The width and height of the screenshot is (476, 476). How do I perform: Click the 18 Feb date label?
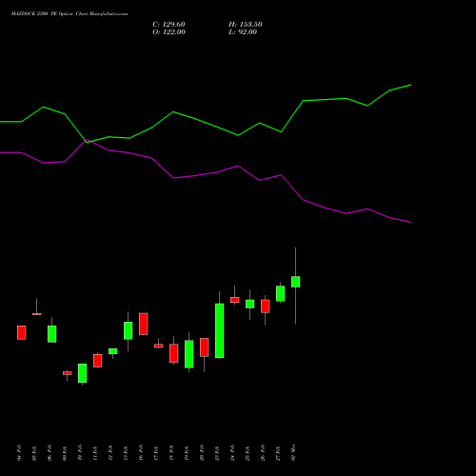tap(171, 453)
